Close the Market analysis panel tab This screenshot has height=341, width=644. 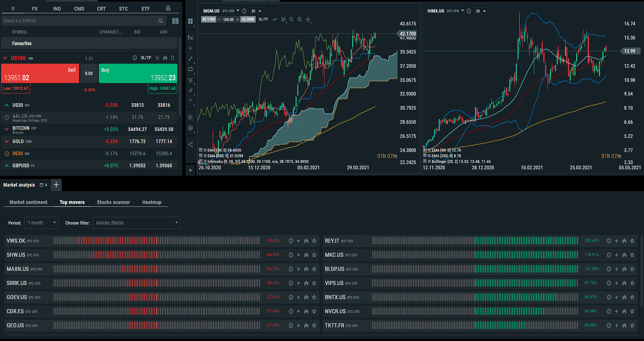coord(46,185)
